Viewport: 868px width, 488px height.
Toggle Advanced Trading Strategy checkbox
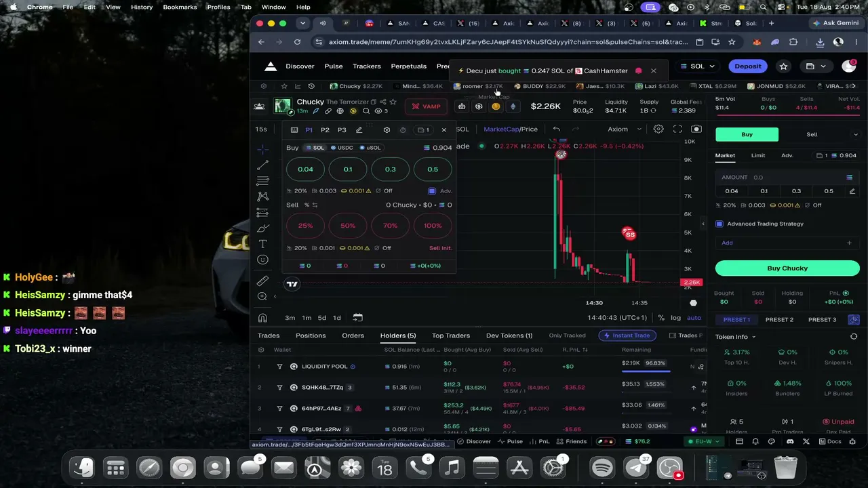[x=719, y=224]
